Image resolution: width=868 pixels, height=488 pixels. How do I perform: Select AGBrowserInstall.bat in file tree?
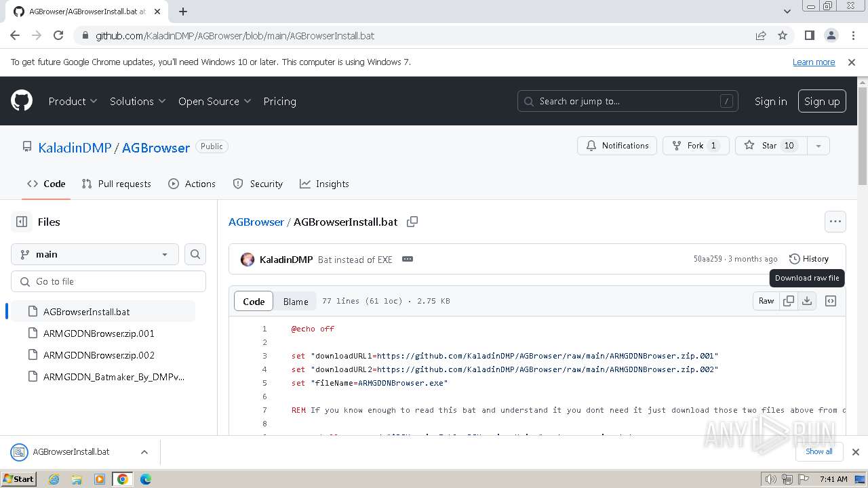pos(103,312)
